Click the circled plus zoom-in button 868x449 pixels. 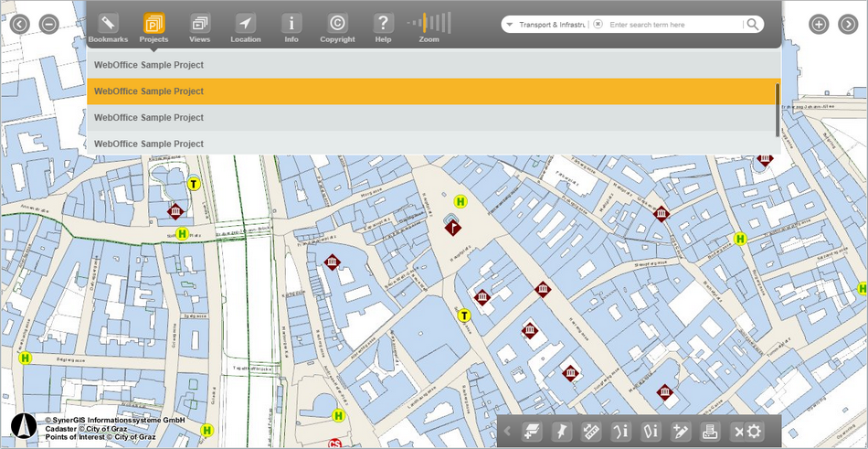pos(819,25)
